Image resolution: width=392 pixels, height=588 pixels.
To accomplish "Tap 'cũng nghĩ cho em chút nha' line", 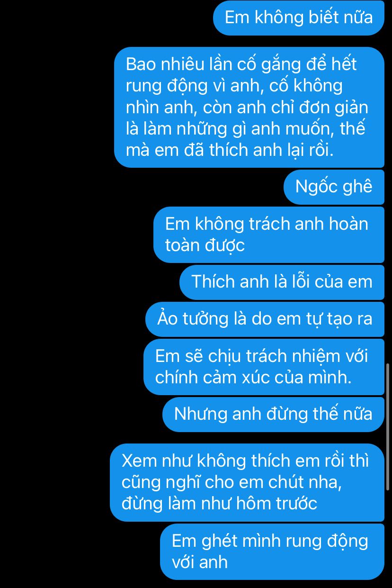I will [x=232, y=483].
